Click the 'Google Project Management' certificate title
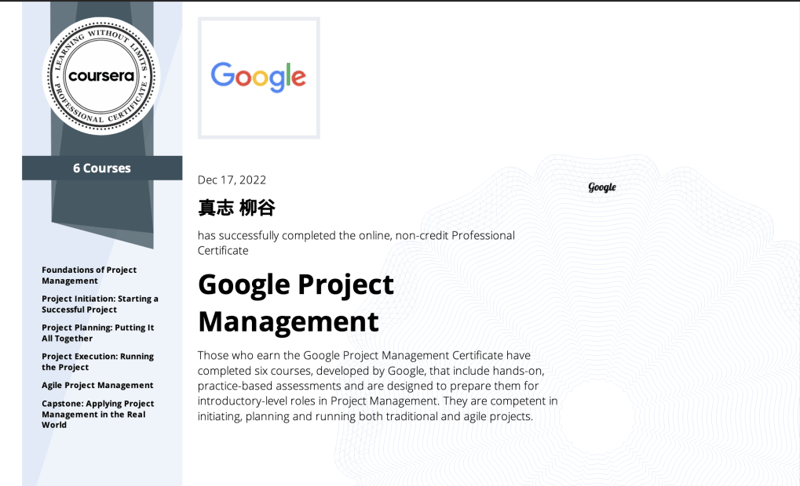Screen dimensions: 800x486 (296, 303)
